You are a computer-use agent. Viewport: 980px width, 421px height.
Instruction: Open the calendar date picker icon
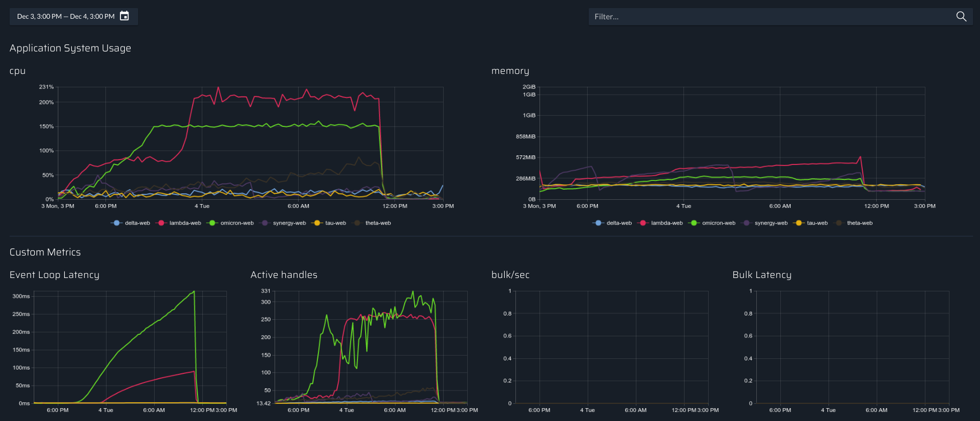(x=124, y=16)
